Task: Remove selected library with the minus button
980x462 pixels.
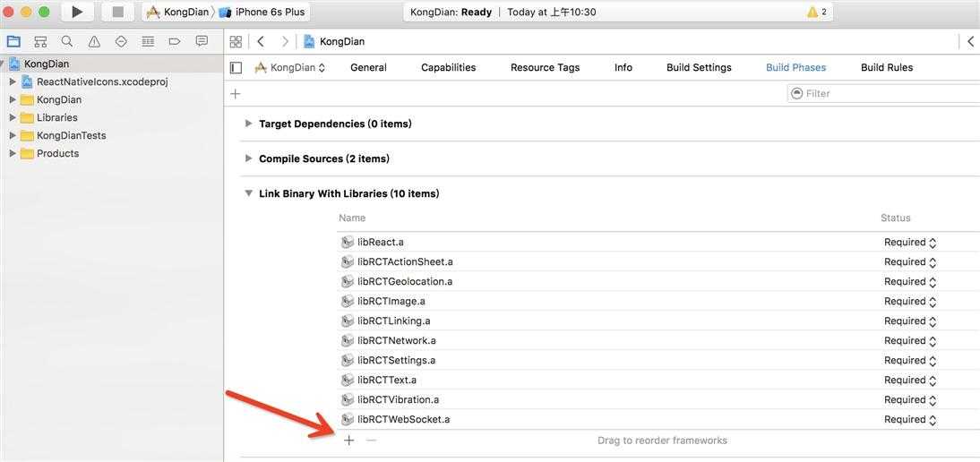Action: coord(371,441)
